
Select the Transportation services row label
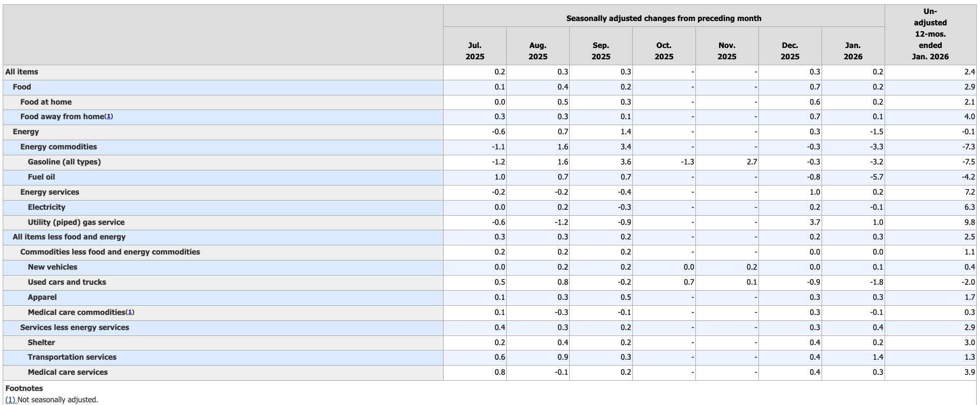[72, 357]
